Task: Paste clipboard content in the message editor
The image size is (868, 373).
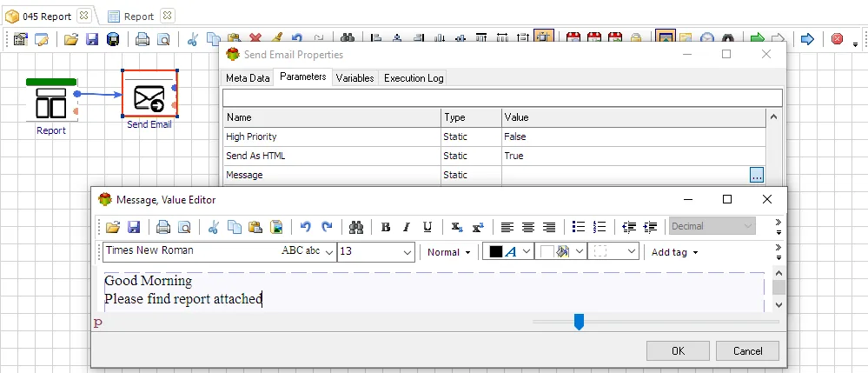Action: [255, 227]
